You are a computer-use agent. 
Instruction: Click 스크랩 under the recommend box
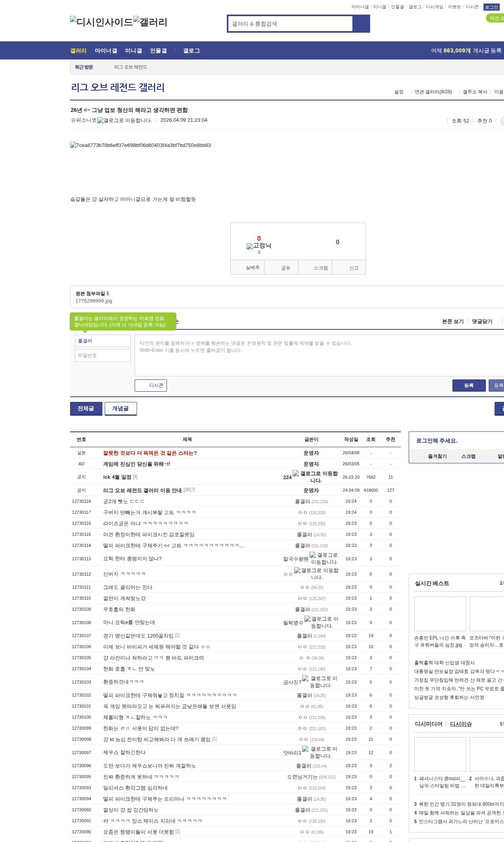[x=315, y=267]
